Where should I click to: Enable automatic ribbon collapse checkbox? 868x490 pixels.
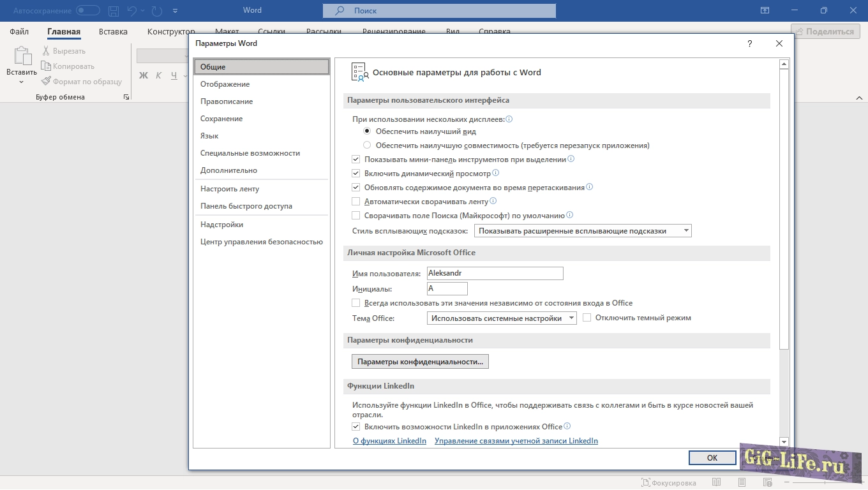pyautogui.click(x=356, y=202)
